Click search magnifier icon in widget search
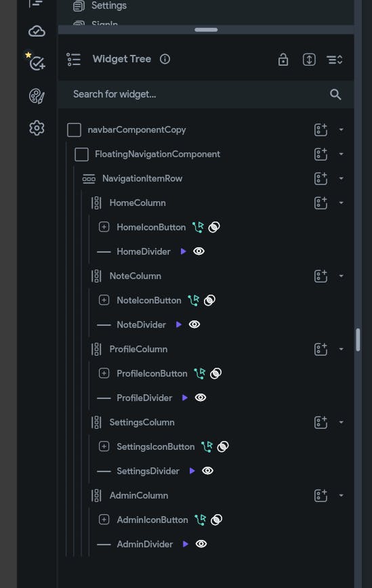 point(335,95)
